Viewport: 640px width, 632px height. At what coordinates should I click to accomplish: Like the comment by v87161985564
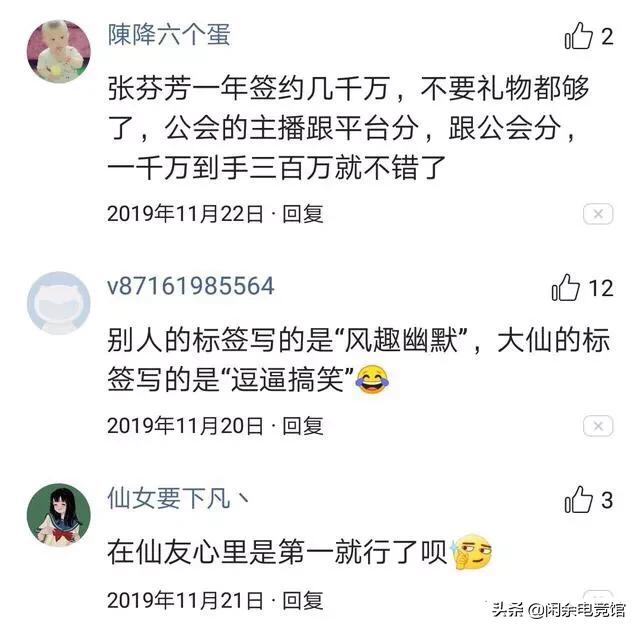[x=566, y=288]
